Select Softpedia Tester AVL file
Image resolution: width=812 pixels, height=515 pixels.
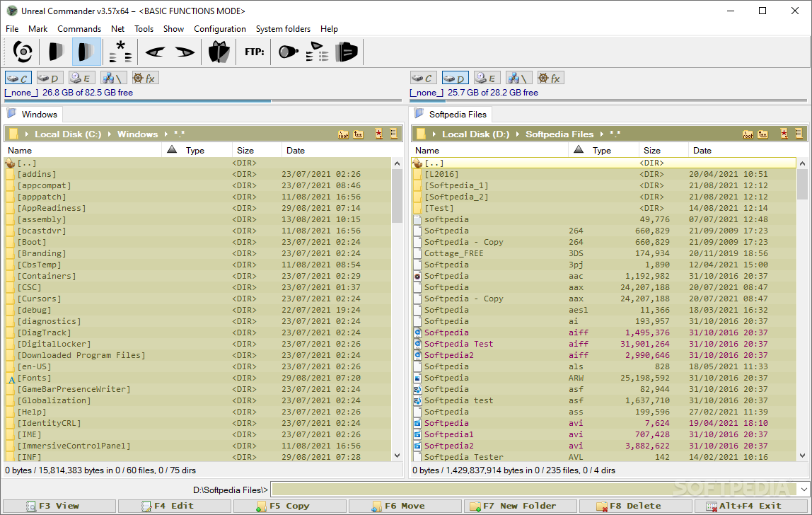[x=604, y=457]
